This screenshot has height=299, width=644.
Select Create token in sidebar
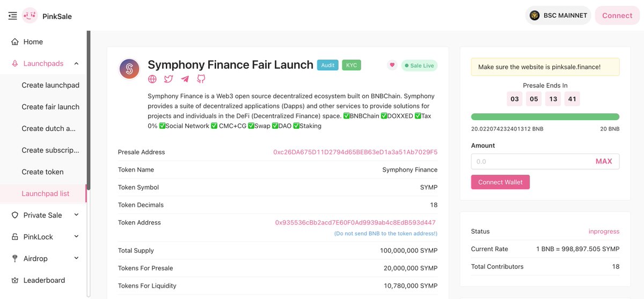coord(43,172)
